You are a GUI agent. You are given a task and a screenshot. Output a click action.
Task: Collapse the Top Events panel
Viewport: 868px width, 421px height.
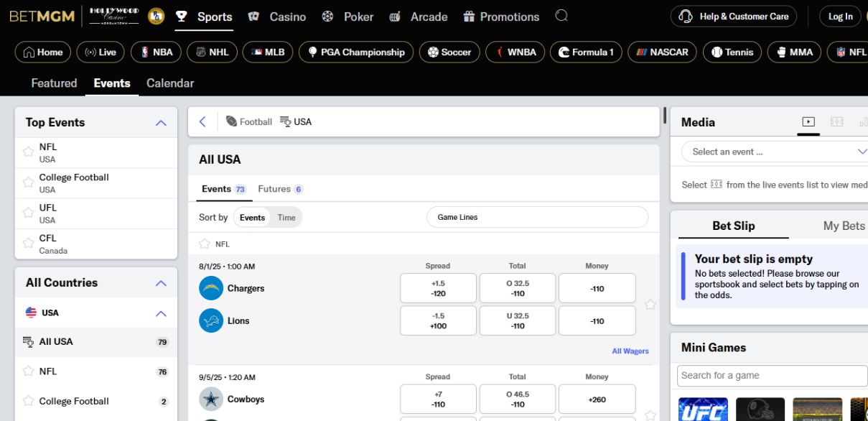pyautogui.click(x=161, y=123)
